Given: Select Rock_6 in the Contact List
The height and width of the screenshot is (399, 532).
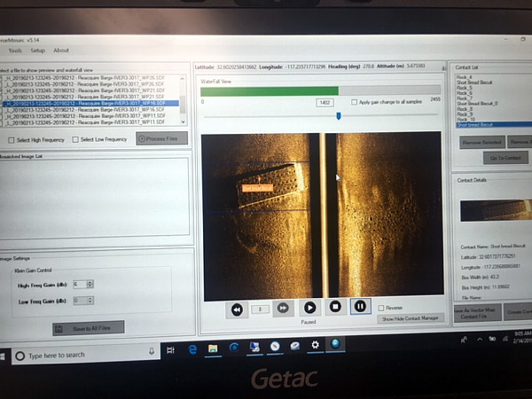Looking at the screenshot, I should pos(465,93).
